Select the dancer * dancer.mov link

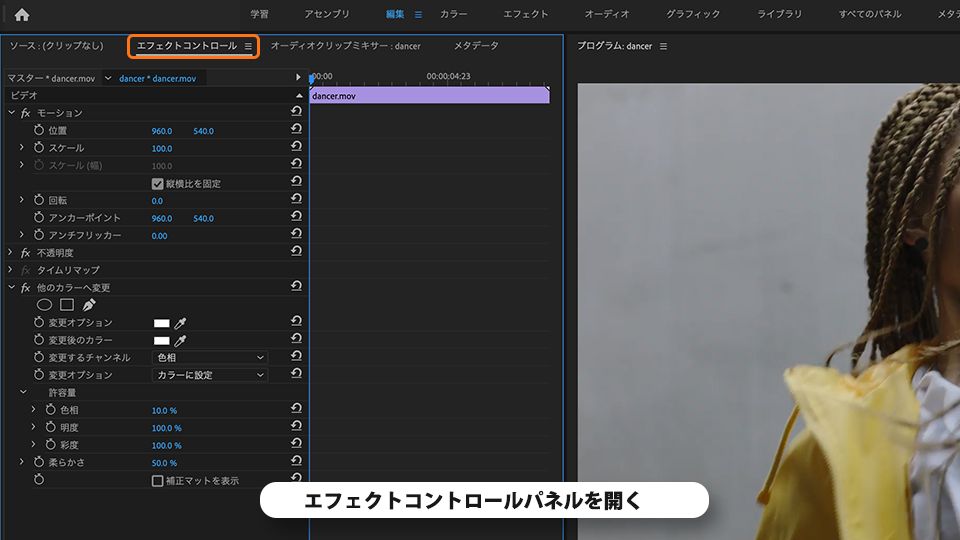coord(157,78)
